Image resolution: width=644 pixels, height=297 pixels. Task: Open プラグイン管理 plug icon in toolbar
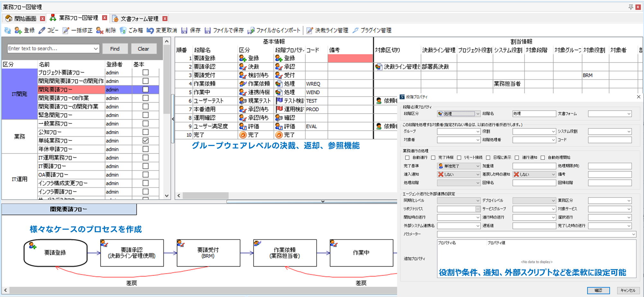coord(355,30)
